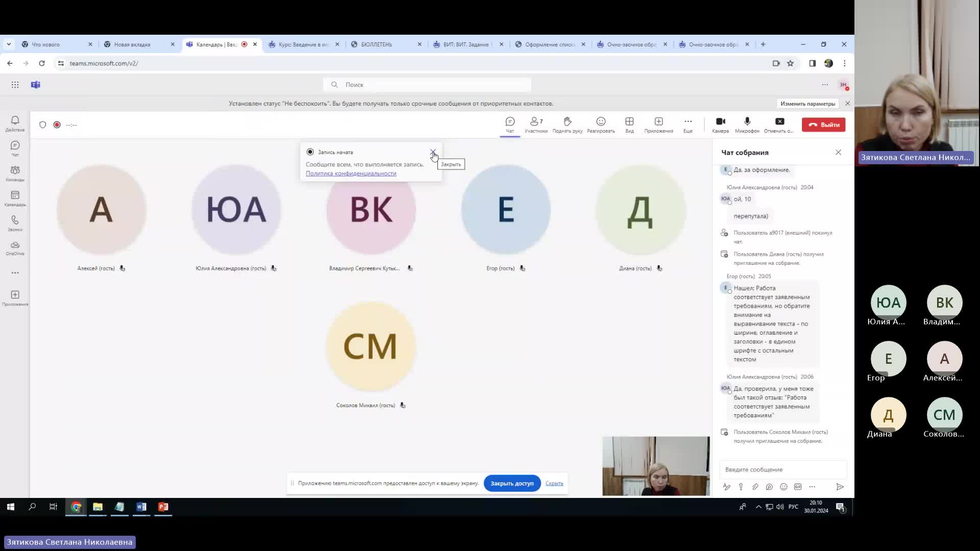Toggle the Microphone (Микрофон)
The width and height of the screenshot is (980, 551).
(x=747, y=125)
